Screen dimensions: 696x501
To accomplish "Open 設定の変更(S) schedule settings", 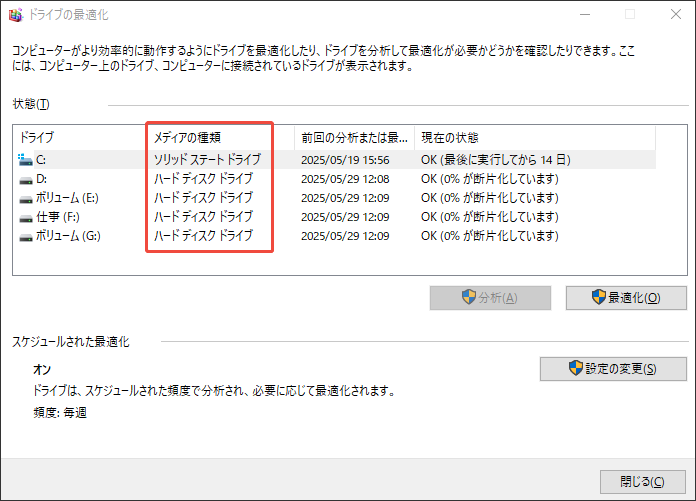I will pyautogui.click(x=613, y=369).
